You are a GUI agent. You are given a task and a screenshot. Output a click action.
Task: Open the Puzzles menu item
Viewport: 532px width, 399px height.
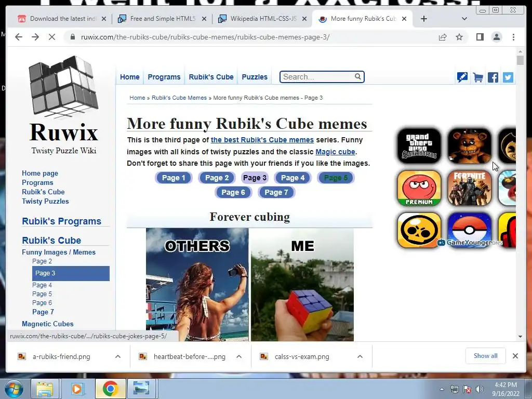click(x=255, y=77)
